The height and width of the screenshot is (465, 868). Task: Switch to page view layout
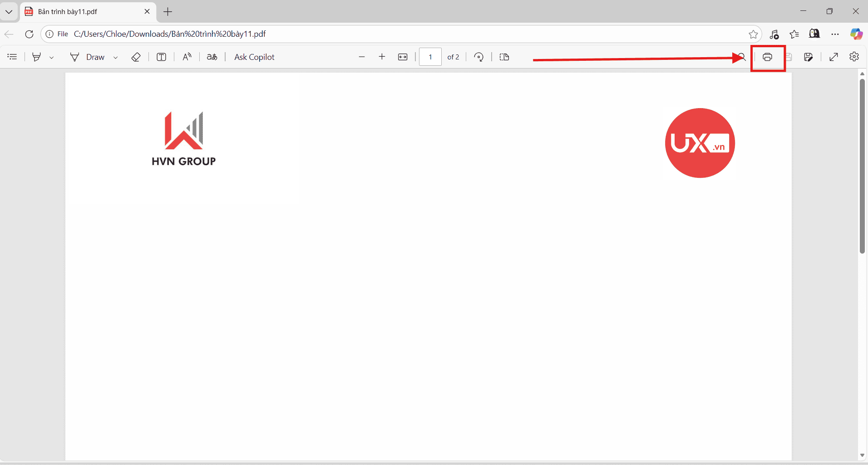[504, 57]
